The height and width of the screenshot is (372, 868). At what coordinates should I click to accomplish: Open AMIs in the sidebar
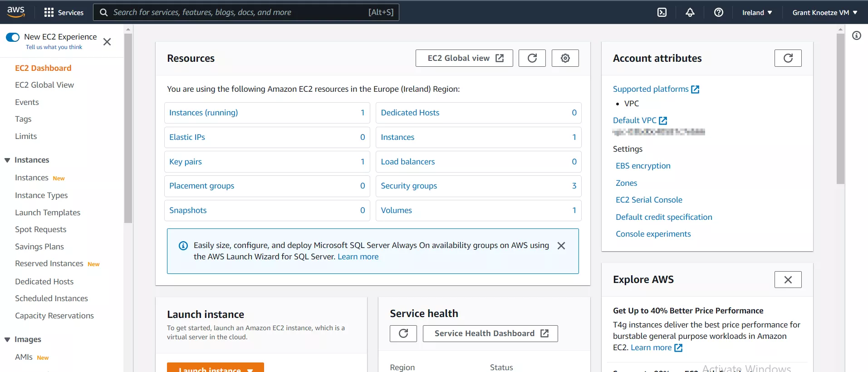24,357
